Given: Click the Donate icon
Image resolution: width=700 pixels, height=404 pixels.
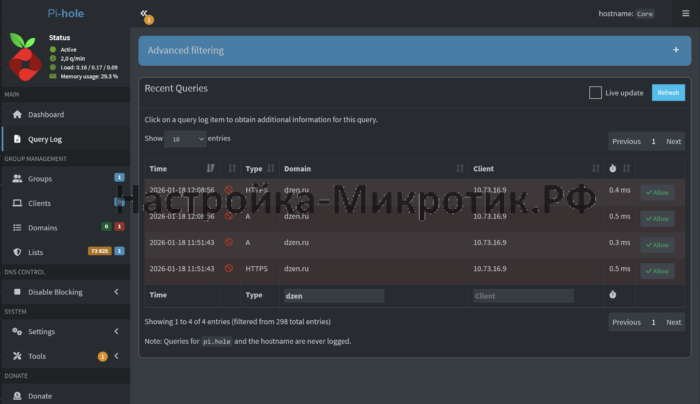Looking at the screenshot, I should (17, 396).
